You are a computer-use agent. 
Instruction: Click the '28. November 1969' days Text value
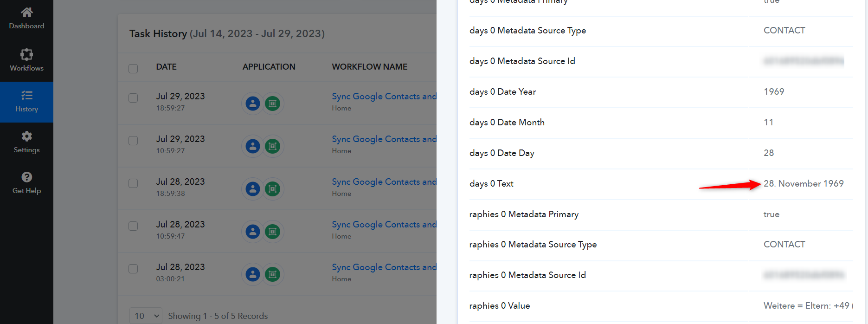coord(804,184)
